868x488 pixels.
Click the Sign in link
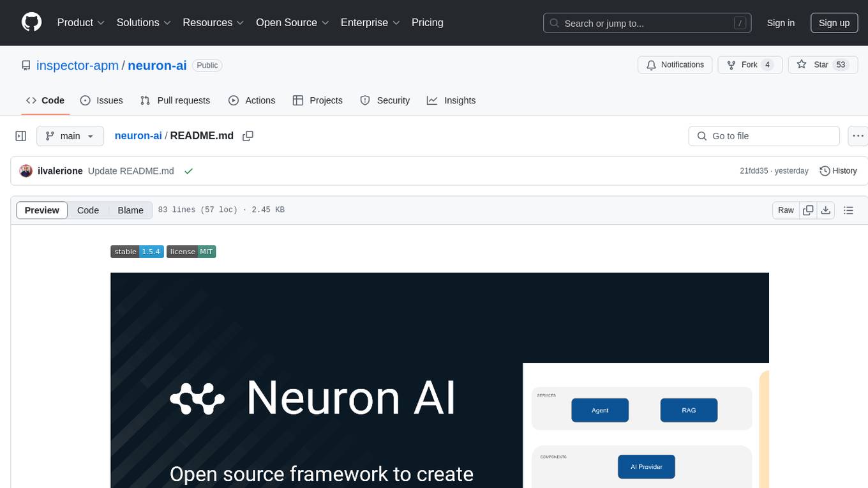(781, 23)
